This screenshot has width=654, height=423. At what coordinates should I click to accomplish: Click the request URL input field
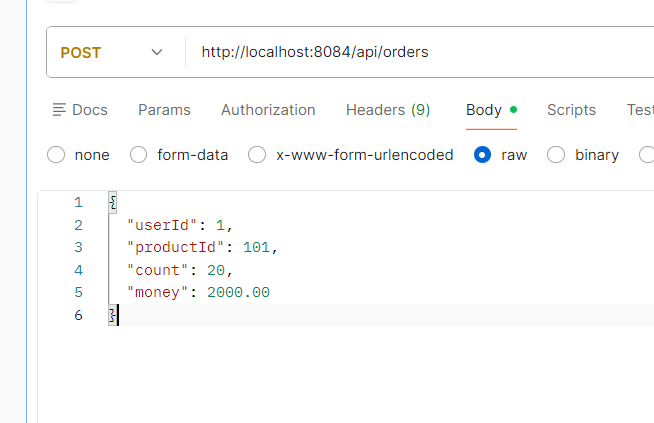point(400,52)
